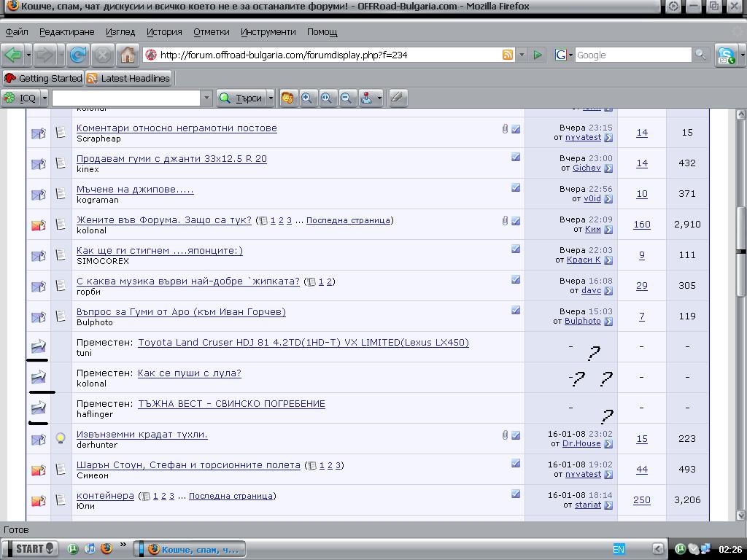Go to last post by nyvatest at 23:15

[x=608, y=137]
